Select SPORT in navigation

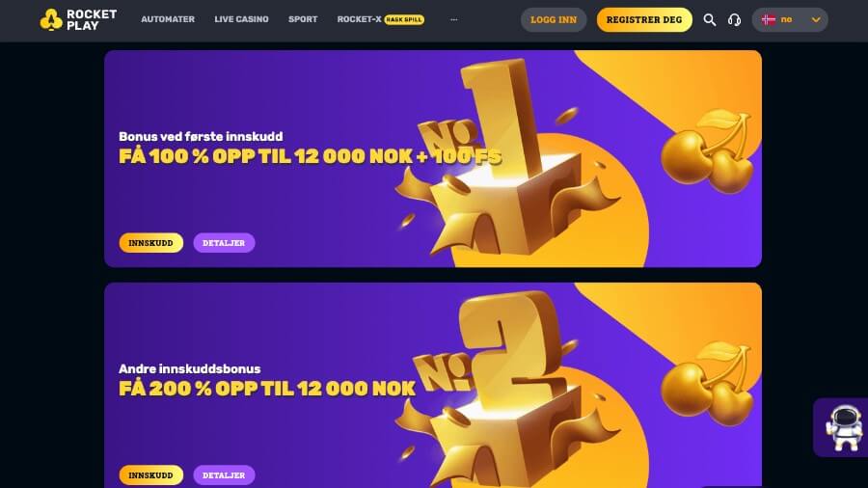(303, 19)
